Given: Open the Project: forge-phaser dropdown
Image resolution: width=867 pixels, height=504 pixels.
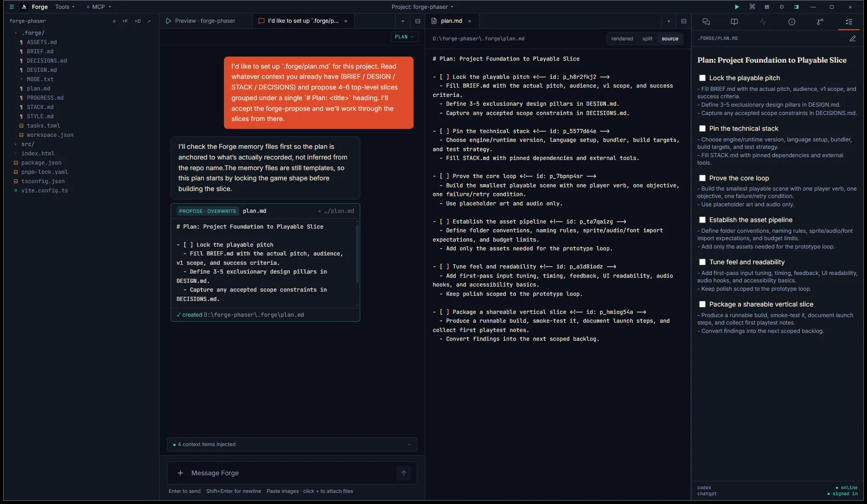Looking at the screenshot, I should 422,7.
